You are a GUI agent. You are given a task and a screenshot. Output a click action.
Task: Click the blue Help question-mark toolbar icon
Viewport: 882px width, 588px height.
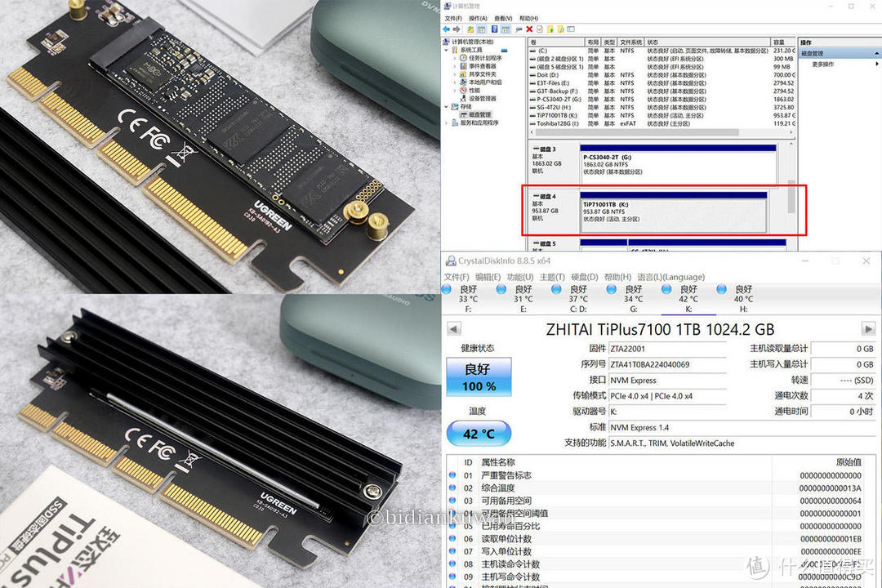494,29
